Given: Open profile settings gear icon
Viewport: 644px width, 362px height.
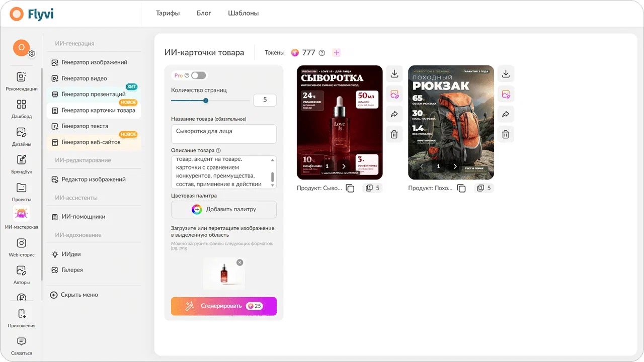Looking at the screenshot, I should 32,54.
